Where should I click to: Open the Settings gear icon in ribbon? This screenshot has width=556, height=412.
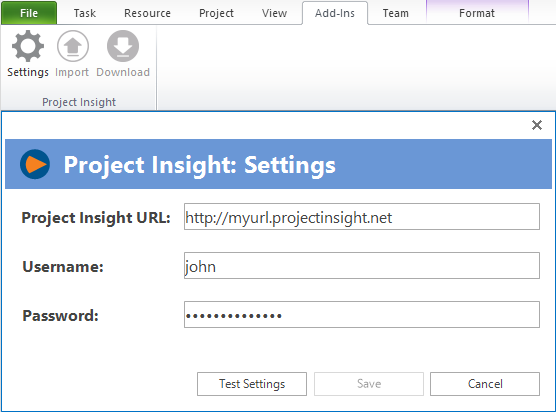pos(28,46)
